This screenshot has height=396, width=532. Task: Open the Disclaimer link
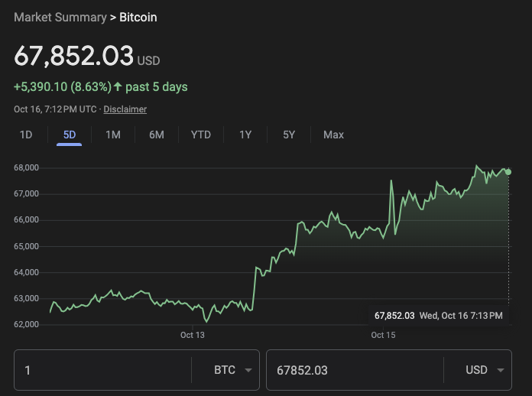click(x=125, y=109)
